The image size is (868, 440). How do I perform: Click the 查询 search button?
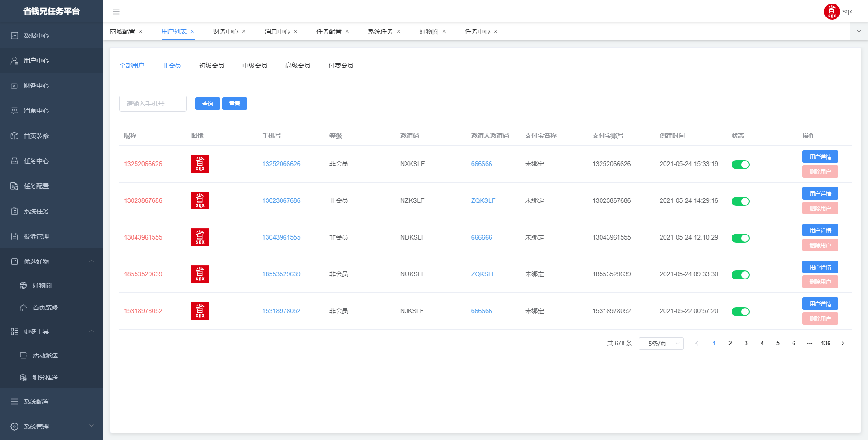tap(207, 104)
